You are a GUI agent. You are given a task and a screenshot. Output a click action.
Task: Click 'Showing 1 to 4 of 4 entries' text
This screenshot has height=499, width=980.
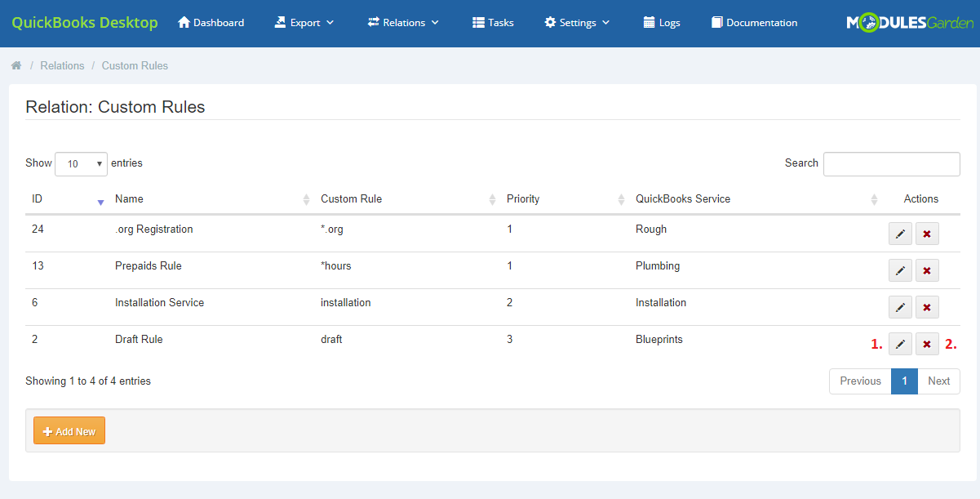point(88,381)
